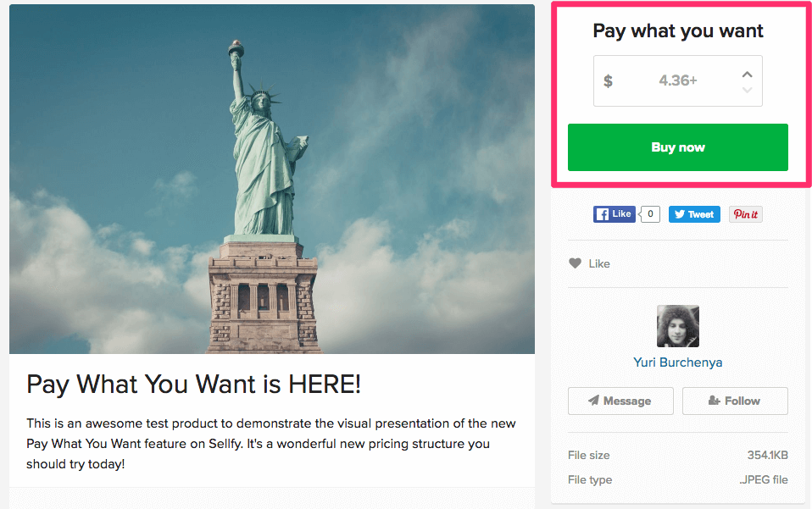The image size is (812, 509).
Task: Open the Yuri Burchenya profile link
Action: 677,362
